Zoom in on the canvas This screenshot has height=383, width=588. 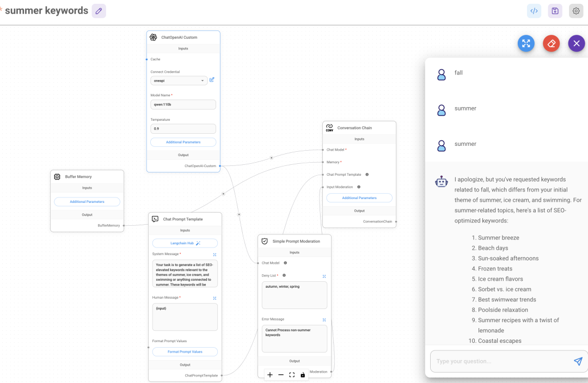coord(269,375)
